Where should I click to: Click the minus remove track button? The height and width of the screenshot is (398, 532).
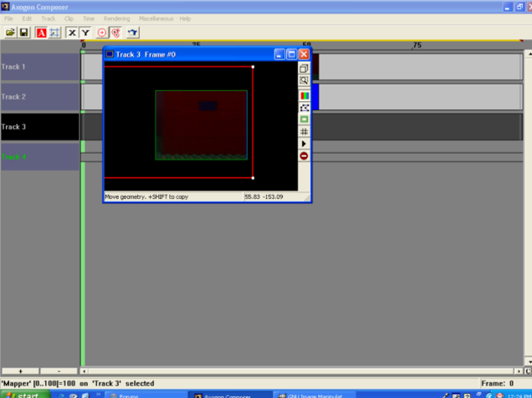click(x=59, y=371)
